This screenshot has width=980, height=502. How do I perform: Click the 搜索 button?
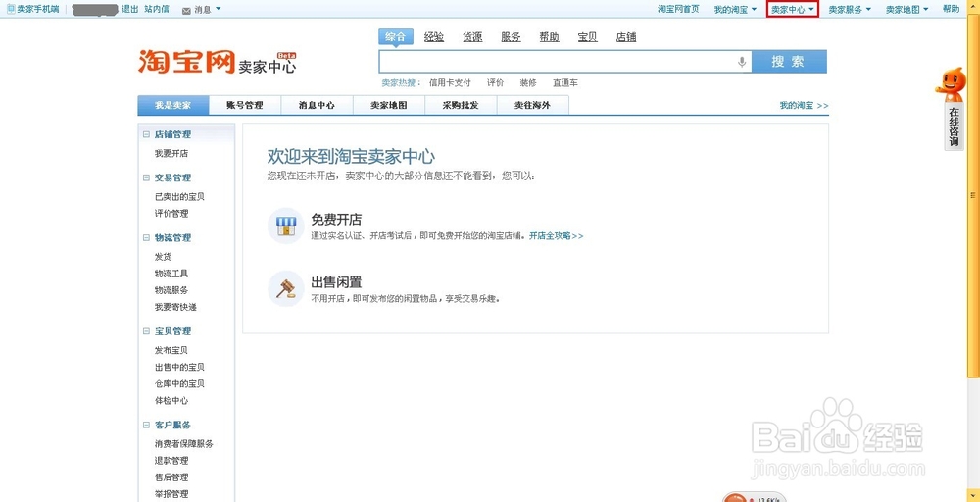789,62
